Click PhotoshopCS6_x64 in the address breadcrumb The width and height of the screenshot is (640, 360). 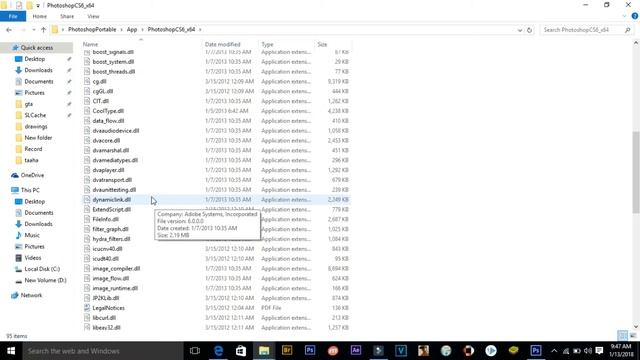coord(171,29)
